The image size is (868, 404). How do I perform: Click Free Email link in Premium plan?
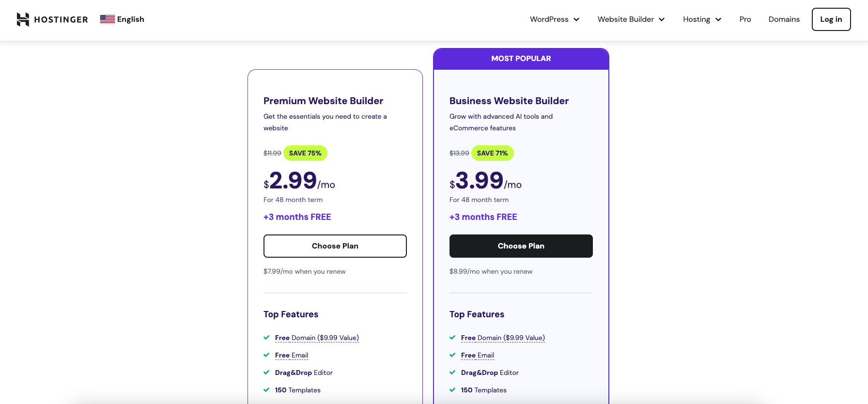coord(292,355)
